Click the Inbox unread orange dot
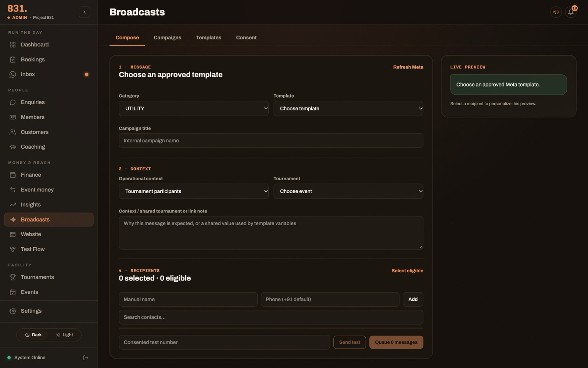Image resolution: width=588 pixels, height=368 pixels. [87, 74]
